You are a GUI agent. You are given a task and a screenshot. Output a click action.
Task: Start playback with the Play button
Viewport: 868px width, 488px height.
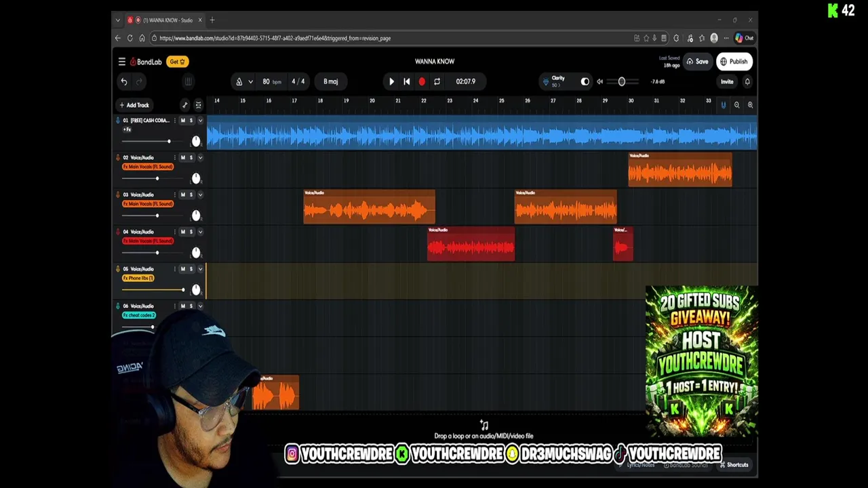point(391,81)
